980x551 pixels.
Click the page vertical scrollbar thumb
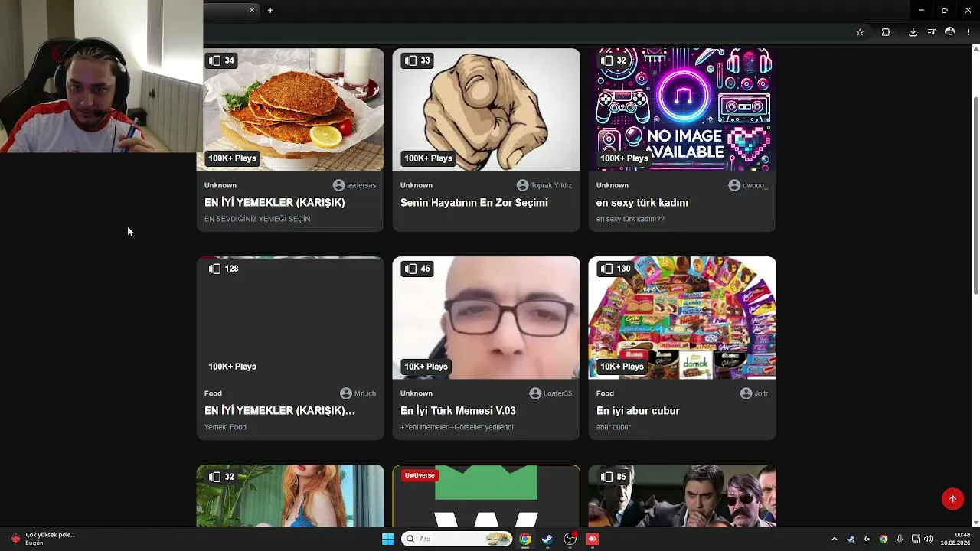975,196
